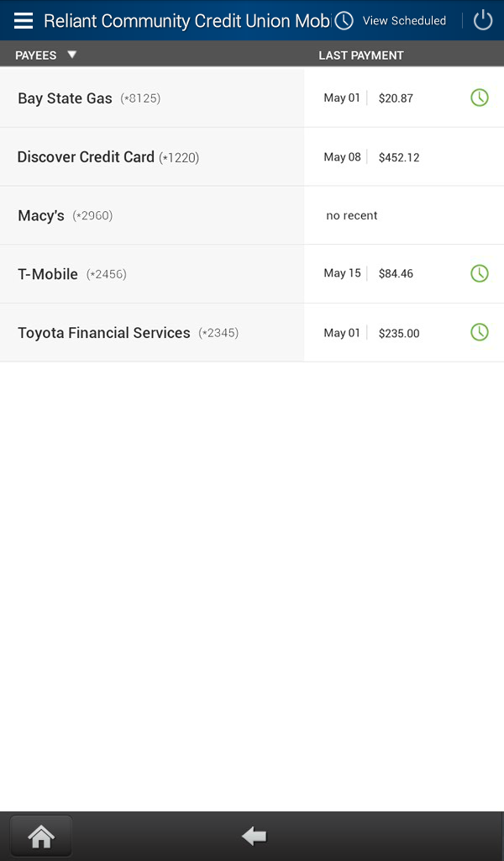The height and width of the screenshot is (861, 504).
Task: Open View Scheduled payments
Action: [404, 21]
